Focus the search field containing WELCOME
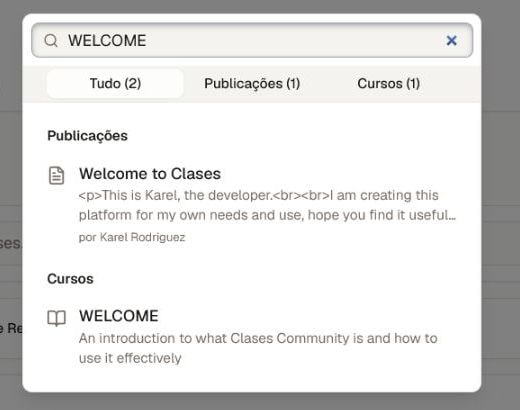 tap(252, 40)
